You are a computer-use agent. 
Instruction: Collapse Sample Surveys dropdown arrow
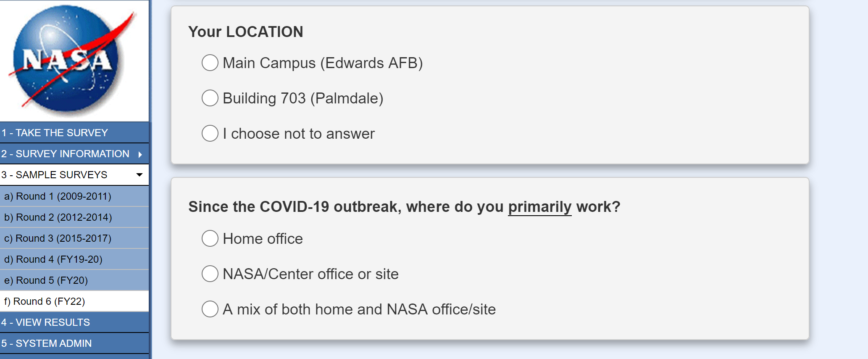139,175
